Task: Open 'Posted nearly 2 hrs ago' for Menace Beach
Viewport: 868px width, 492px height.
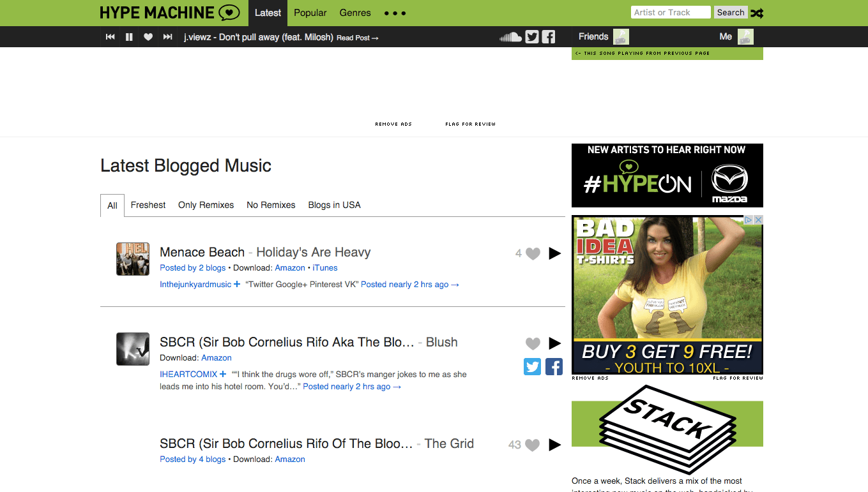Action: point(410,285)
